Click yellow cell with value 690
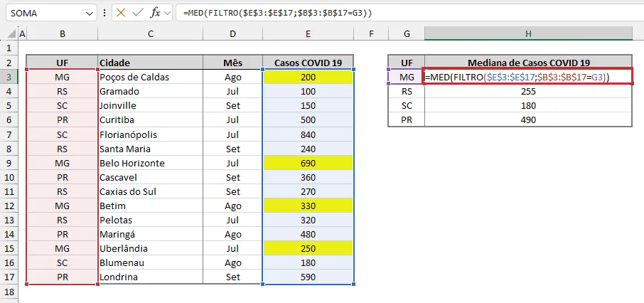The width and height of the screenshot is (644, 303). click(308, 163)
